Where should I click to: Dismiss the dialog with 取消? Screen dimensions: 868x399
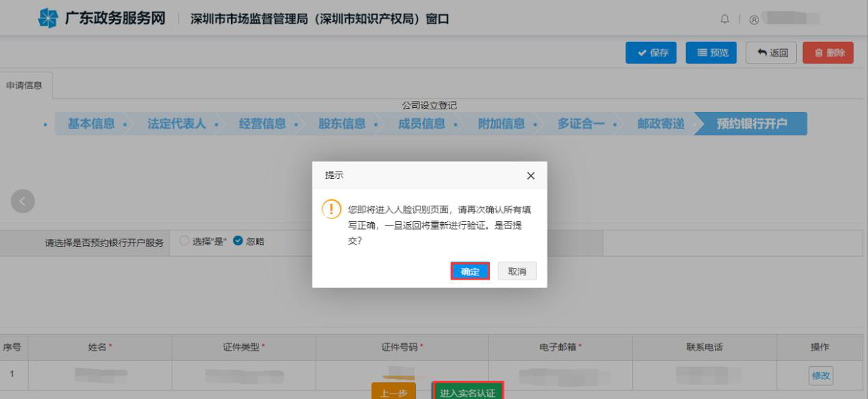[x=517, y=271]
